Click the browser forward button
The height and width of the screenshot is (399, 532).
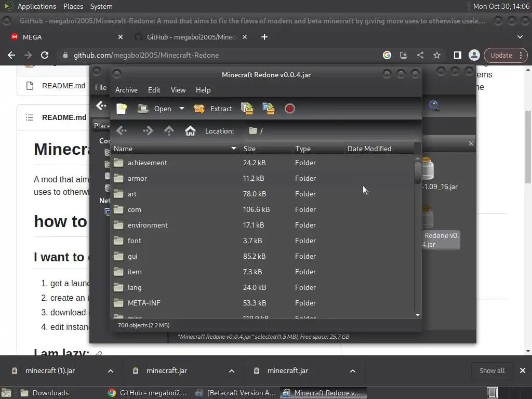tap(28, 55)
